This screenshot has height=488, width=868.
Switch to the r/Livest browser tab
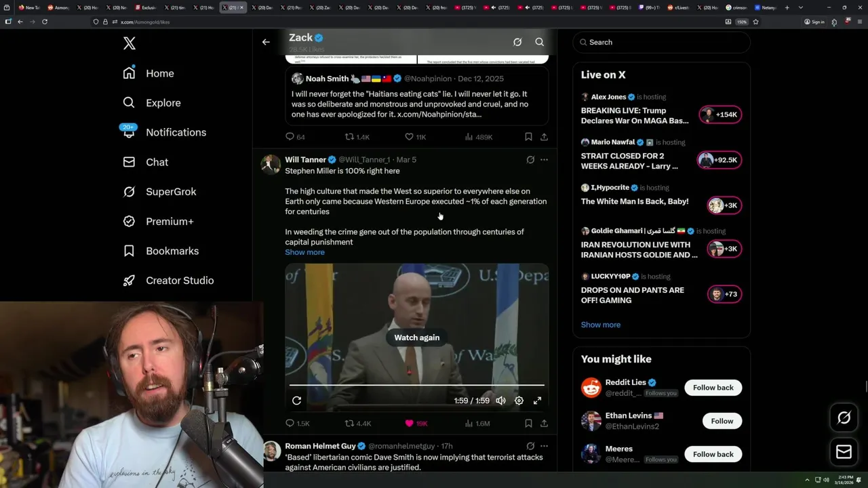click(680, 7)
